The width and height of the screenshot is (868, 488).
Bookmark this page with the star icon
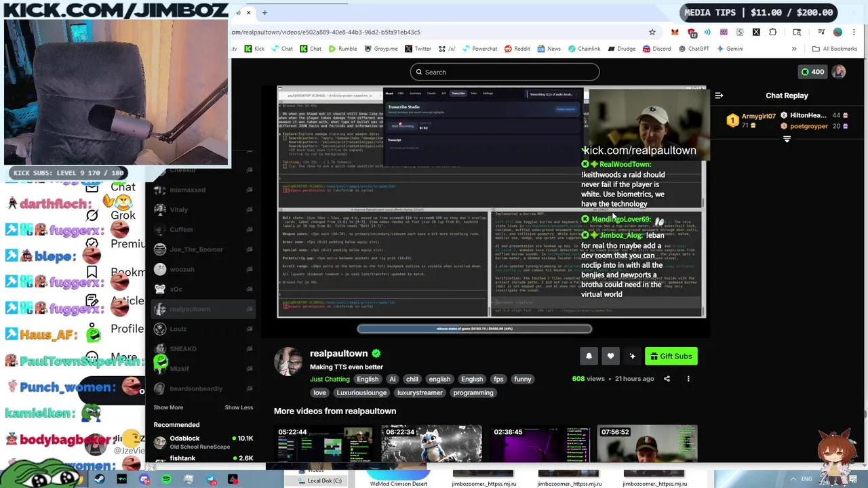pyautogui.click(x=652, y=32)
